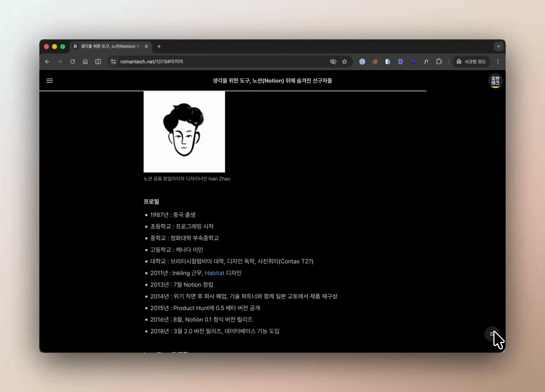545x392 pixels.
Task: Click the browser forward arrow
Action: tap(60, 62)
